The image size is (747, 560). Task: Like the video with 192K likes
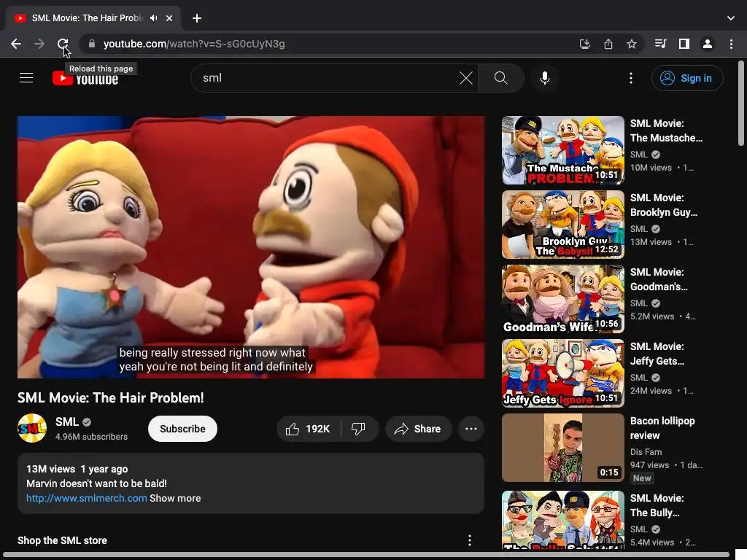point(309,429)
